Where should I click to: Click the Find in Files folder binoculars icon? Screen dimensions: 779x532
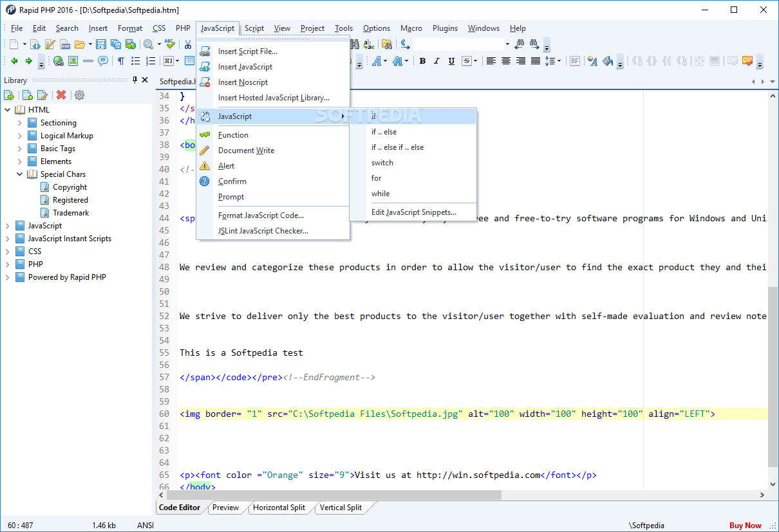point(387,44)
